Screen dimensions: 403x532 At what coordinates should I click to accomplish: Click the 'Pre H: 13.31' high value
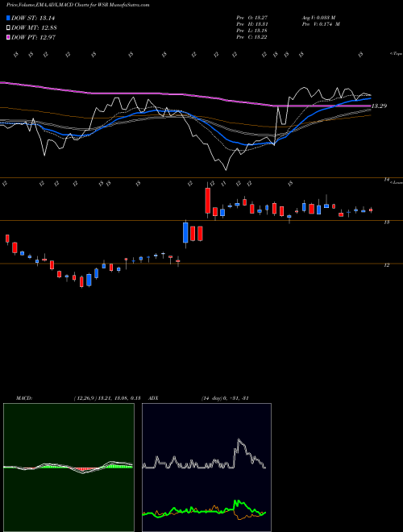point(252,24)
